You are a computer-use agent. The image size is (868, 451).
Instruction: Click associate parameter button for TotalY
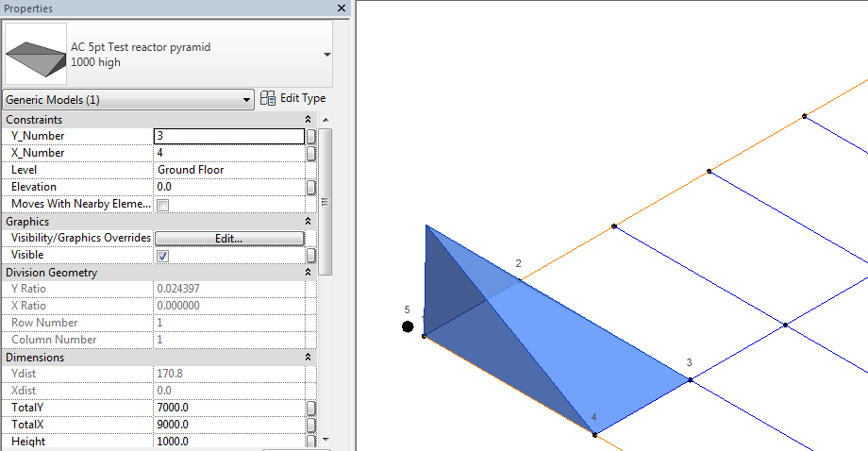(311, 409)
